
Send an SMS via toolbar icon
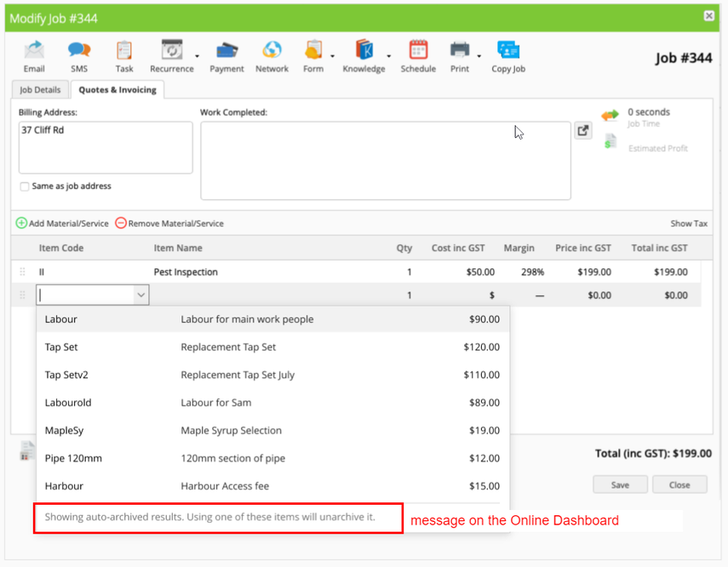[79, 50]
